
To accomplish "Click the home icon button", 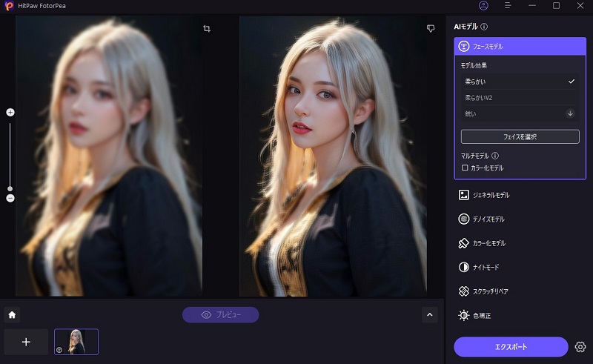I will coord(12,314).
